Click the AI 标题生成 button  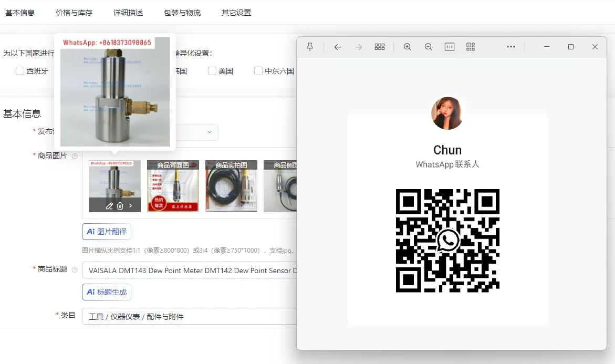[x=107, y=292]
